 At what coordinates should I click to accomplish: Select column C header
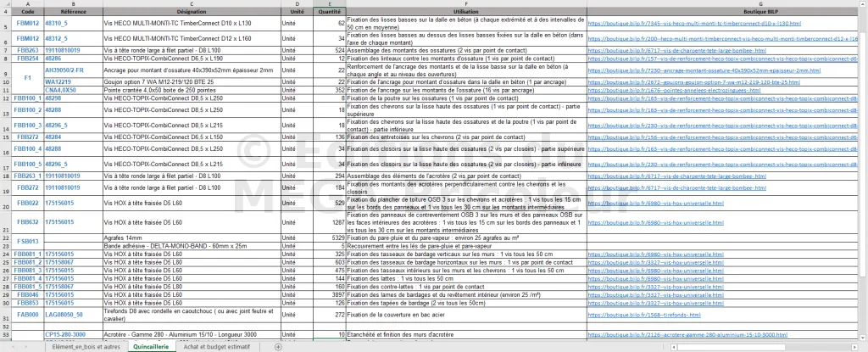click(192, 4)
